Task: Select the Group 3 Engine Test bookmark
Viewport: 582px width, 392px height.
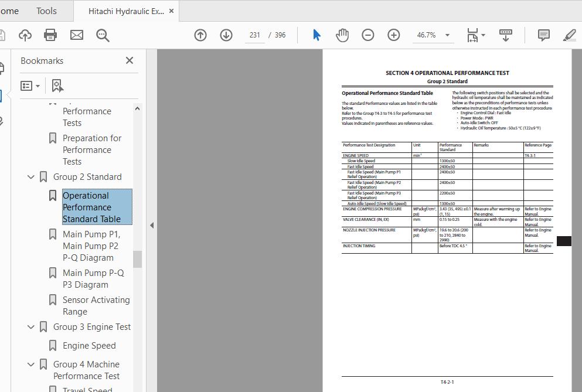Action: tap(91, 327)
